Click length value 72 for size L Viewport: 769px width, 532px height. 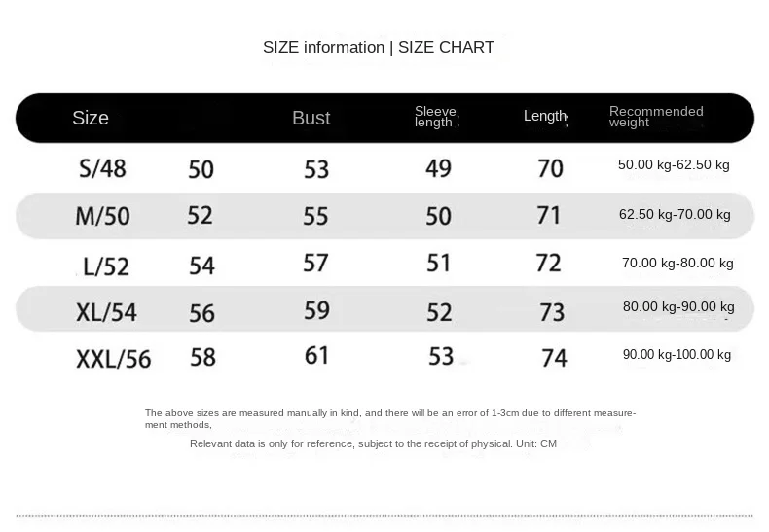point(549,263)
